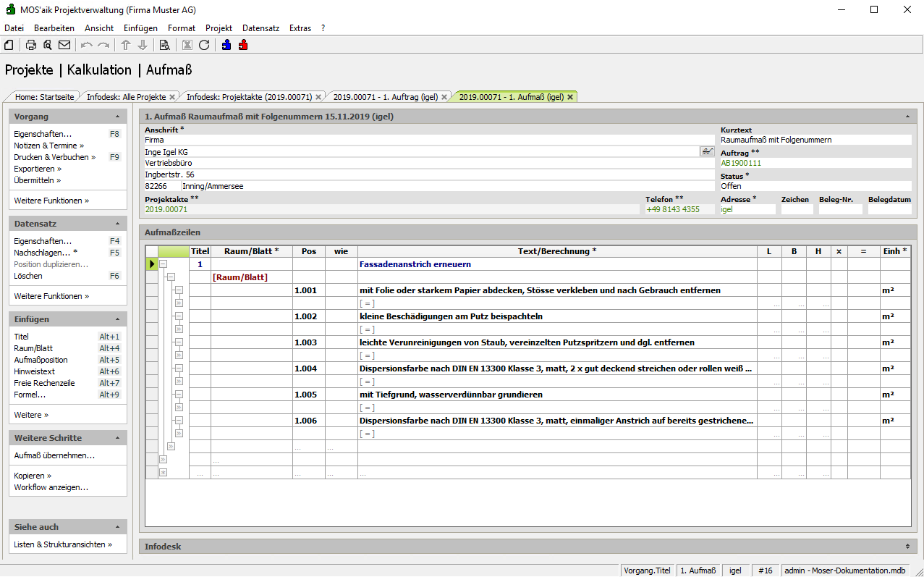Click the Beleg-Nr. input field
The width and height of the screenshot is (924, 577).
click(840, 209)
